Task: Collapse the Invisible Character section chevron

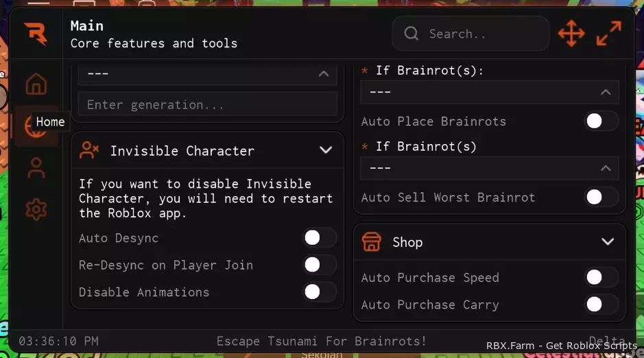Action: [x=326, y=150]
